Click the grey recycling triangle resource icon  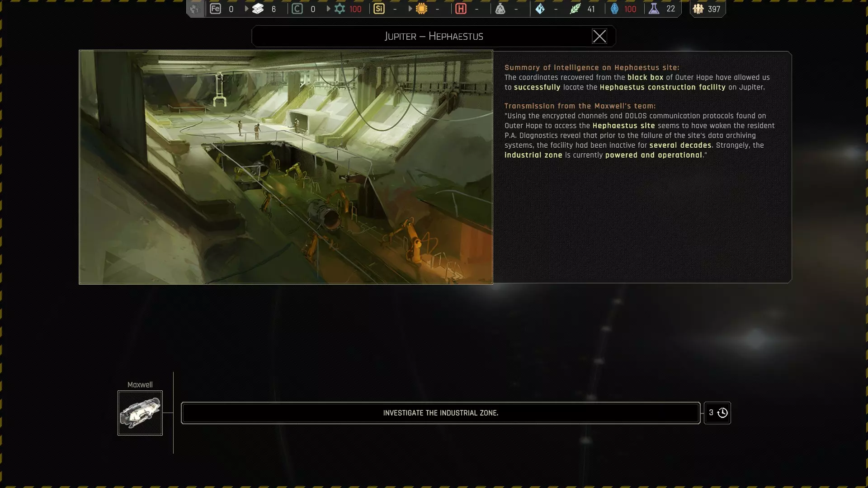pos(500,9)
